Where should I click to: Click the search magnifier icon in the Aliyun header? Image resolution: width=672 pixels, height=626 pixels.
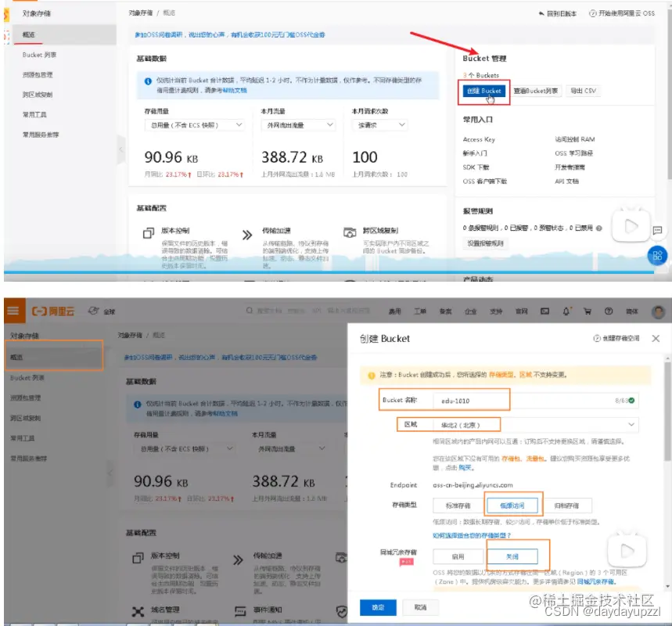click(250, 311)
